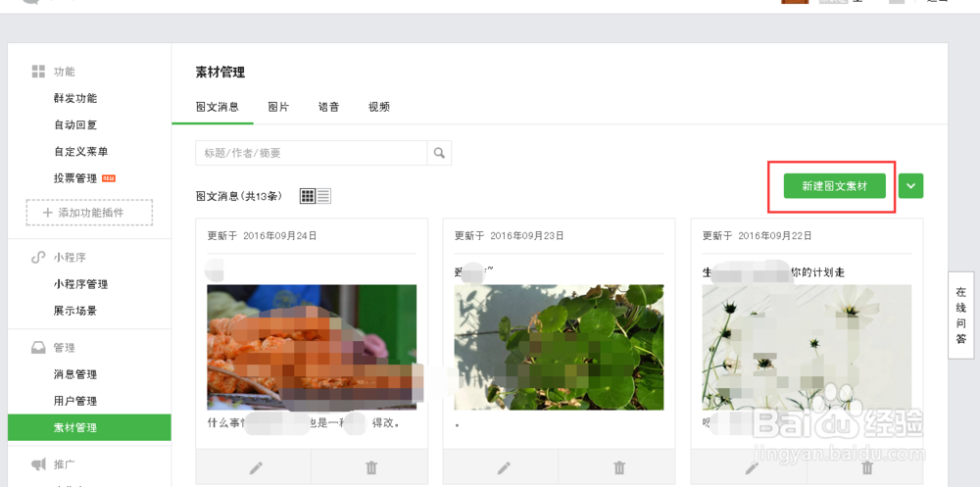
Task: Open the 在线问答 side tab
Action: tap(961, 316)
